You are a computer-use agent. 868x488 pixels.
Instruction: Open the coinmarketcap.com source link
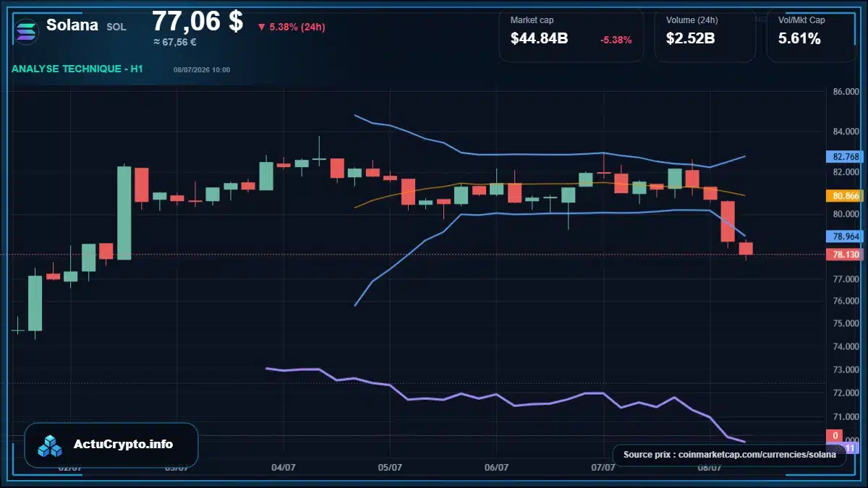[x=730, y=455]
